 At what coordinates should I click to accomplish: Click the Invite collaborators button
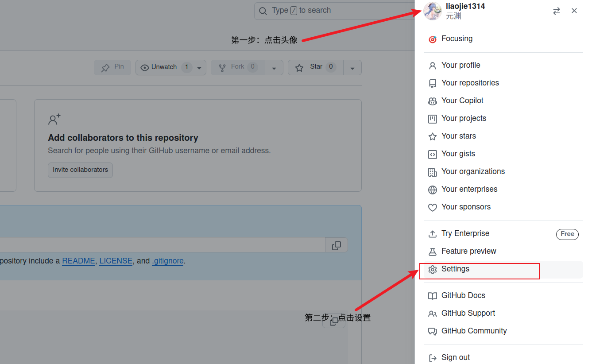pos(80,170)
